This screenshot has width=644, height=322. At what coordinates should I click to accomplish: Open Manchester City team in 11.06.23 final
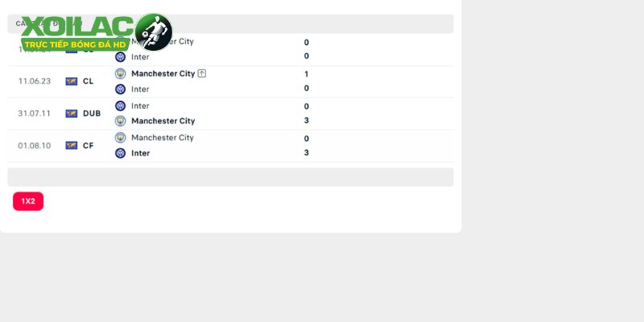163,73
